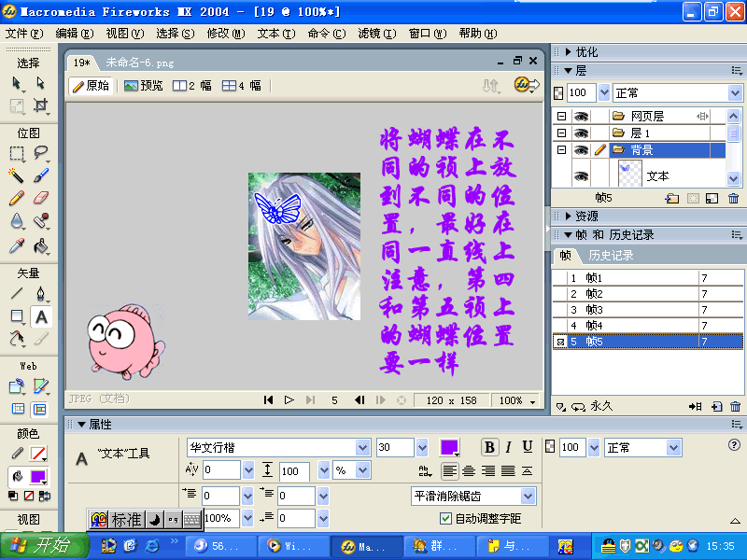Click the Quick Export icon
The width and height of the screenshot is (747, 560).
pyautogui.click(x=526, y=85)
